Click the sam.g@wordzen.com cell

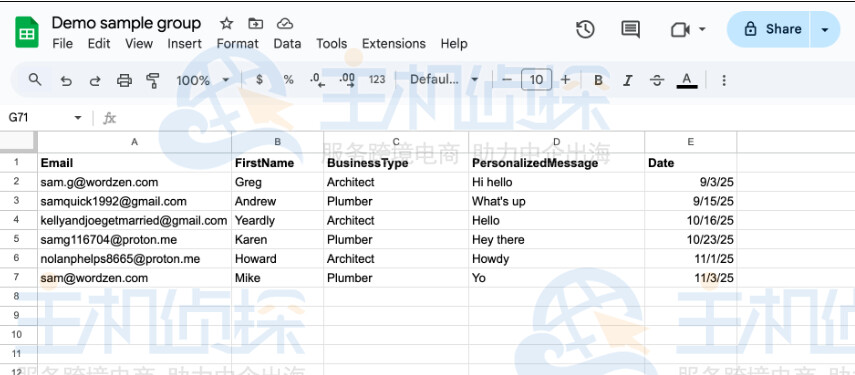tap(135, 182)
